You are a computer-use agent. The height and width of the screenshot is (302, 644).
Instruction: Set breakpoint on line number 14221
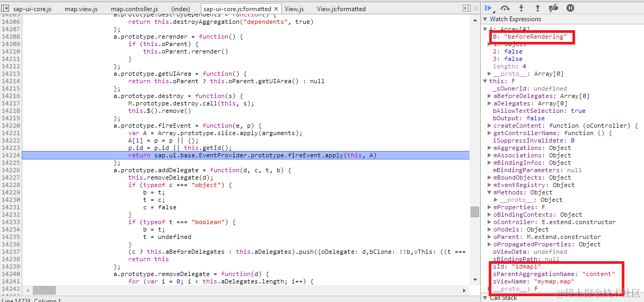point(11,133)
